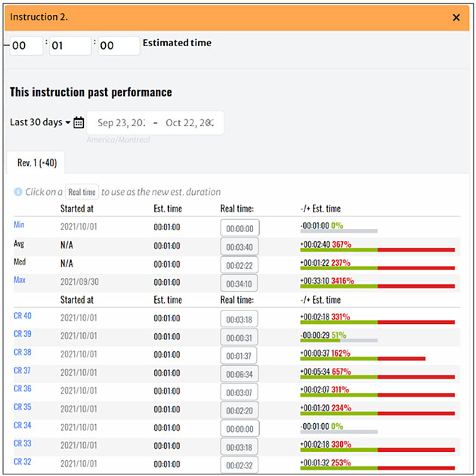Click the Max row link

click(x=20, y=280)
